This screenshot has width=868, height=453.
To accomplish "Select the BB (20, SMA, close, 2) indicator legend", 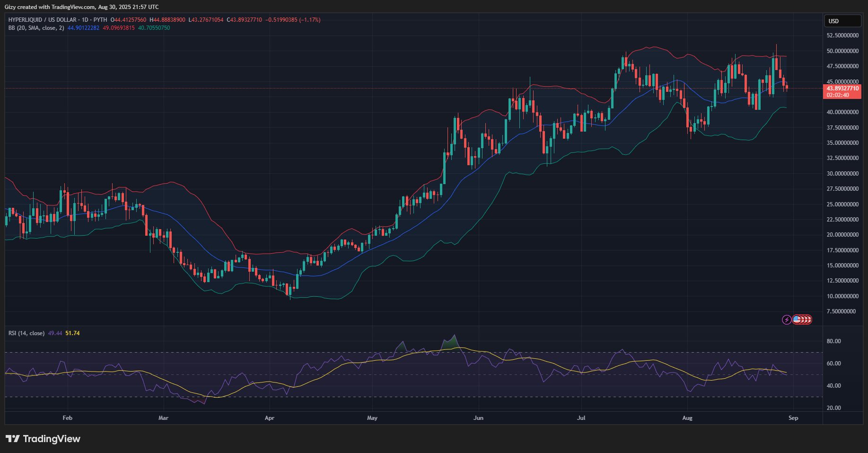I will pyautogui.click(x=36, y=28).
